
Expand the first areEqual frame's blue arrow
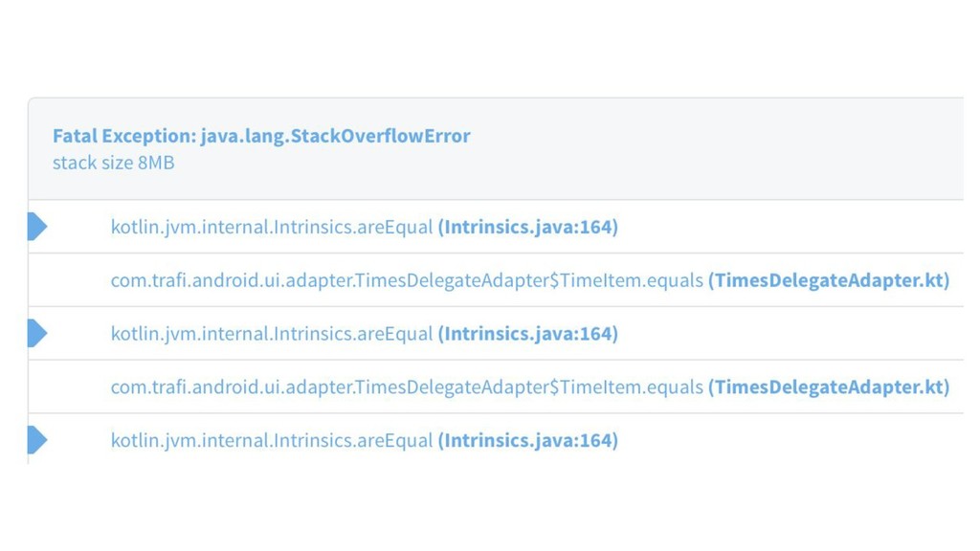tap(37, 227)
